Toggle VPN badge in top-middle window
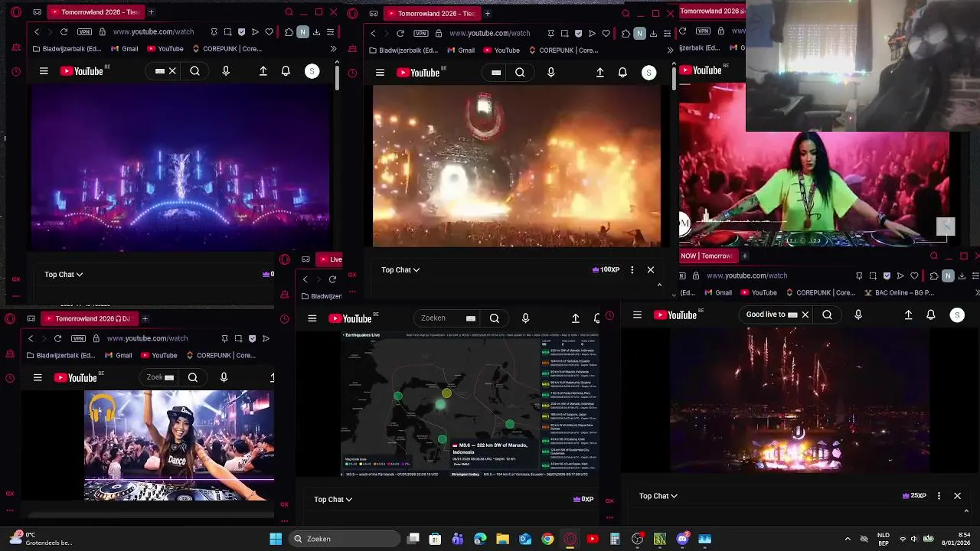The image size is (980, 551). point(421,33)
